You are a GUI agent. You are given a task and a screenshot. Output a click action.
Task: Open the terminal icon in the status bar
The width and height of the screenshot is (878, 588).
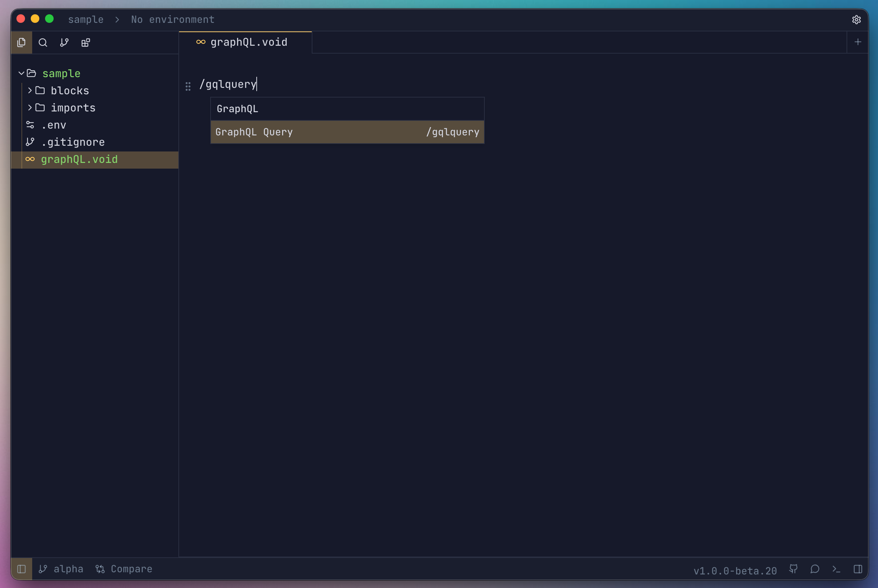(836, 569)
